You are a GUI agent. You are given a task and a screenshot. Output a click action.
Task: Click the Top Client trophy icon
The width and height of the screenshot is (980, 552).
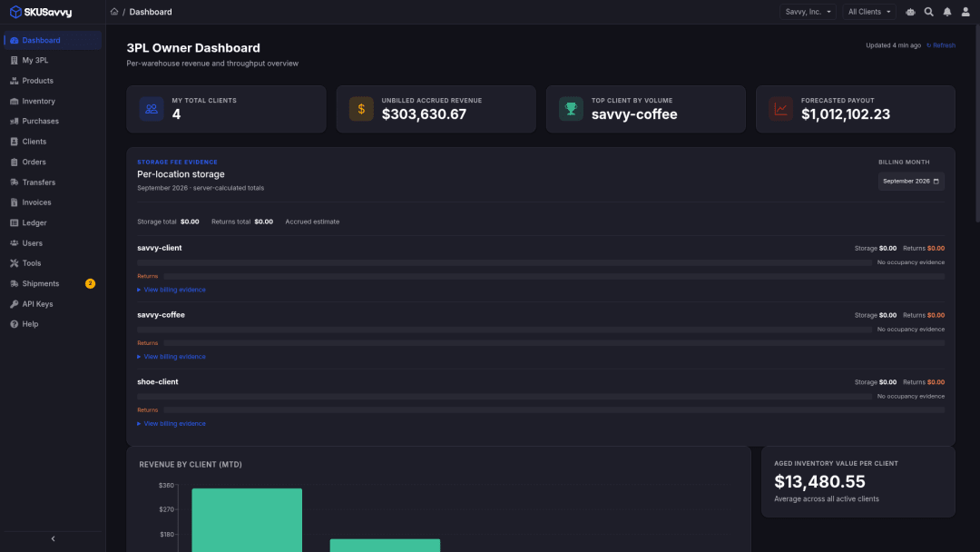coord(571,109)
